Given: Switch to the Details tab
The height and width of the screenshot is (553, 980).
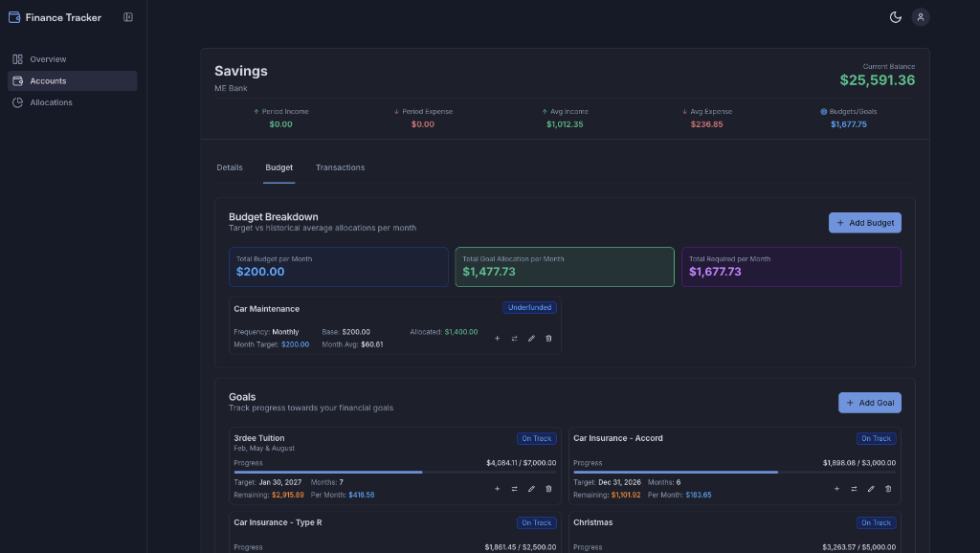Looking at the screenshot, I should pos(230,167).
